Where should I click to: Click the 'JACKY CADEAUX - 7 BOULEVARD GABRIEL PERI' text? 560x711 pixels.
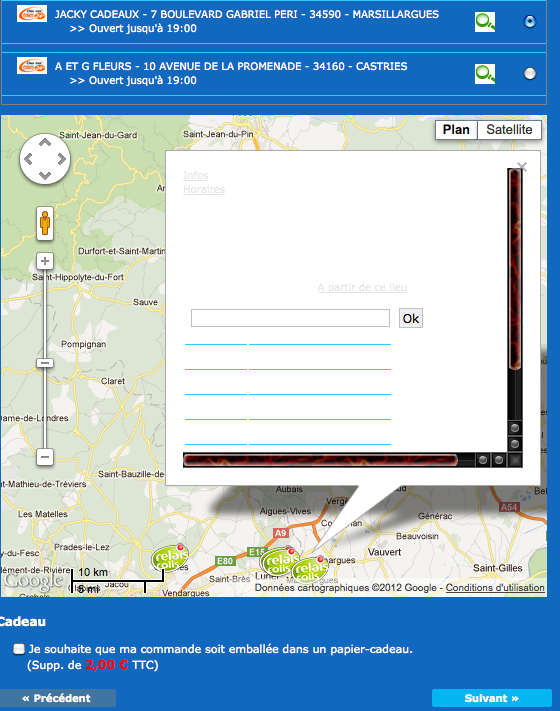point(176,15)
